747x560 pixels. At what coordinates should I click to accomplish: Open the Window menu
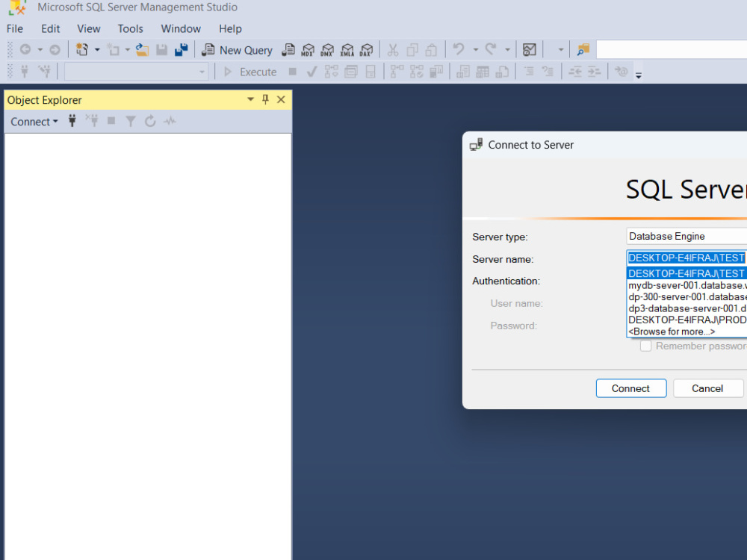181,28
